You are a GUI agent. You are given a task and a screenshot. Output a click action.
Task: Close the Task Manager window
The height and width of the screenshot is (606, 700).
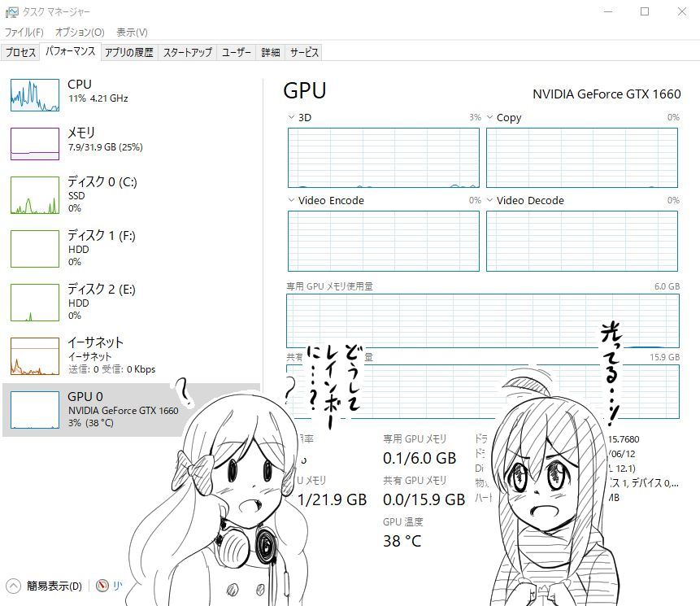681,11
